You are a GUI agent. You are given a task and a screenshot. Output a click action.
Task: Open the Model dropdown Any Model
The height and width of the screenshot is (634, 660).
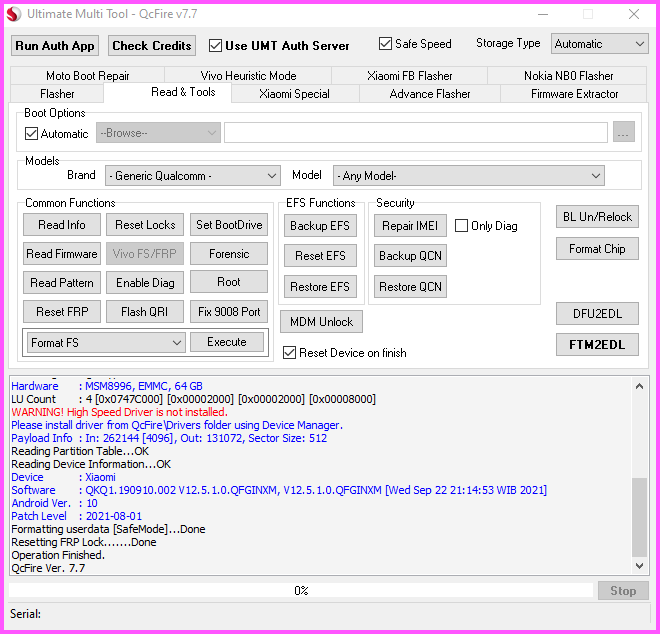pos(468,176)
